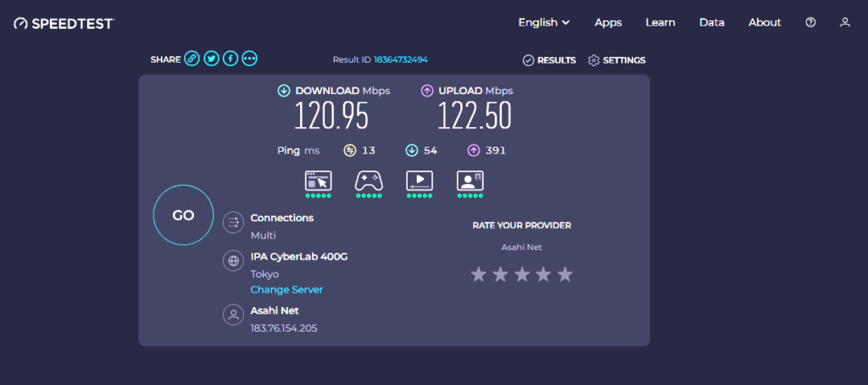Click the Settings gear icon
Screen dimensions: 868x385
[x=594, y=60]
